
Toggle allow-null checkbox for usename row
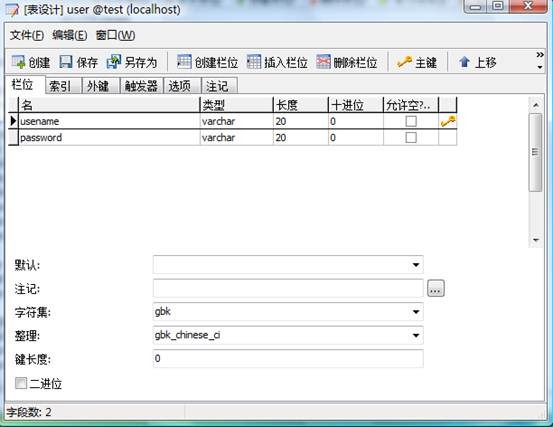(x=411, y=121)
